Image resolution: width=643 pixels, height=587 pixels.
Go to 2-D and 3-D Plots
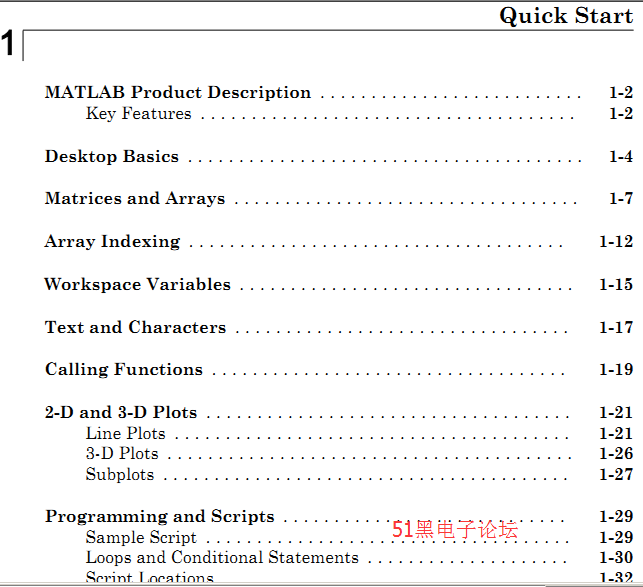[121, 412]
